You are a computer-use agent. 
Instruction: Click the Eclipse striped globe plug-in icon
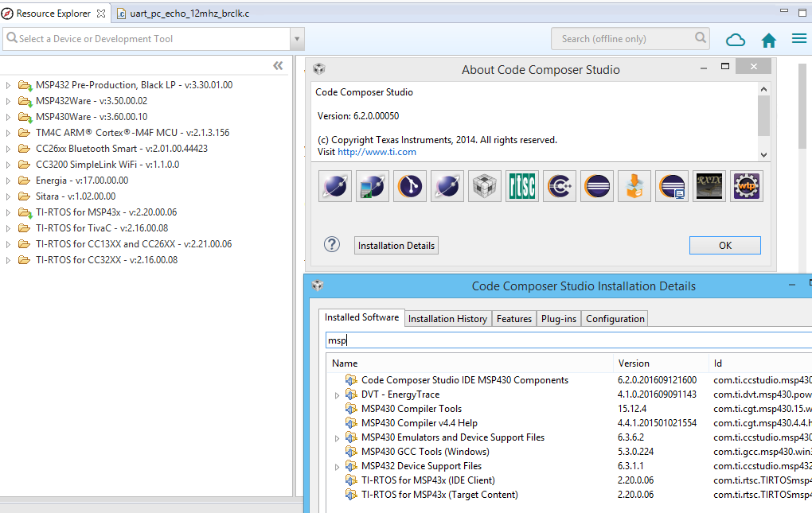point(596,186)
